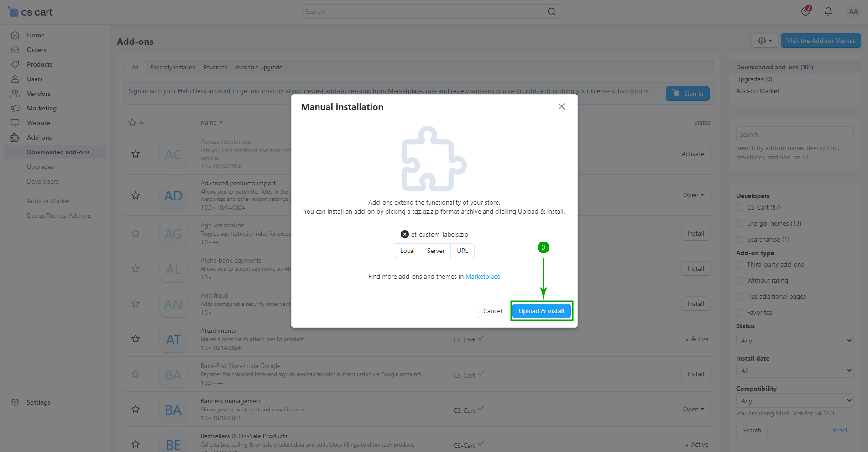The width and height of the screenshot is (868, 452).
Task: Open Settings gear in the sidebar
Action: [15, 402]
